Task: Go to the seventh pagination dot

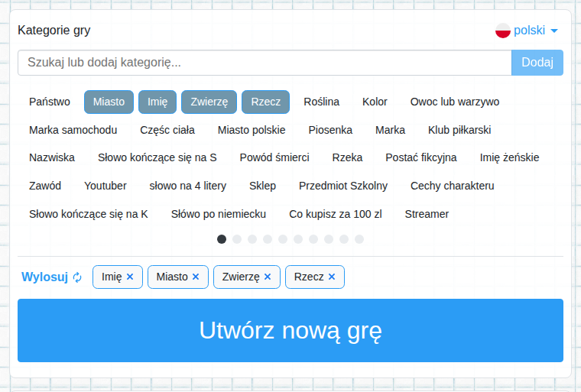Action: (x=313, y=239)
